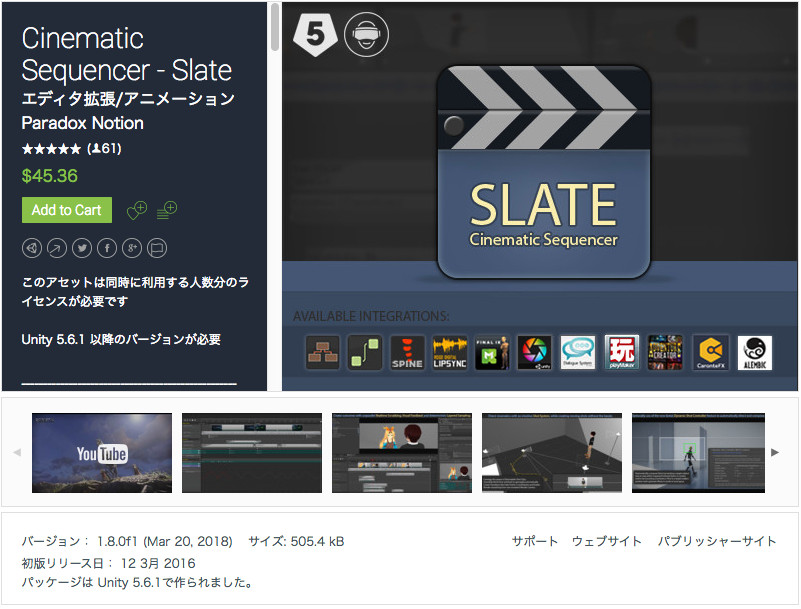
Task: Click the node tree integration icon
Action: [x=322, y=353]
